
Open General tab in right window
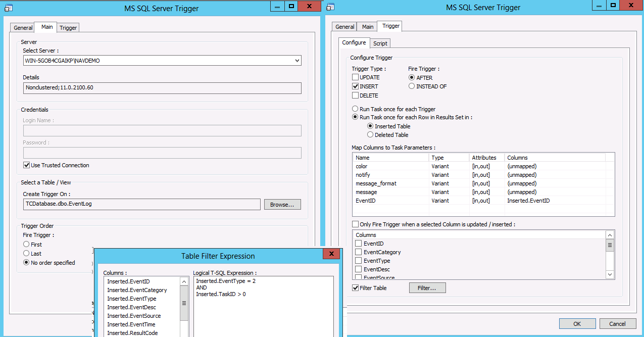[x=345, y=27]
